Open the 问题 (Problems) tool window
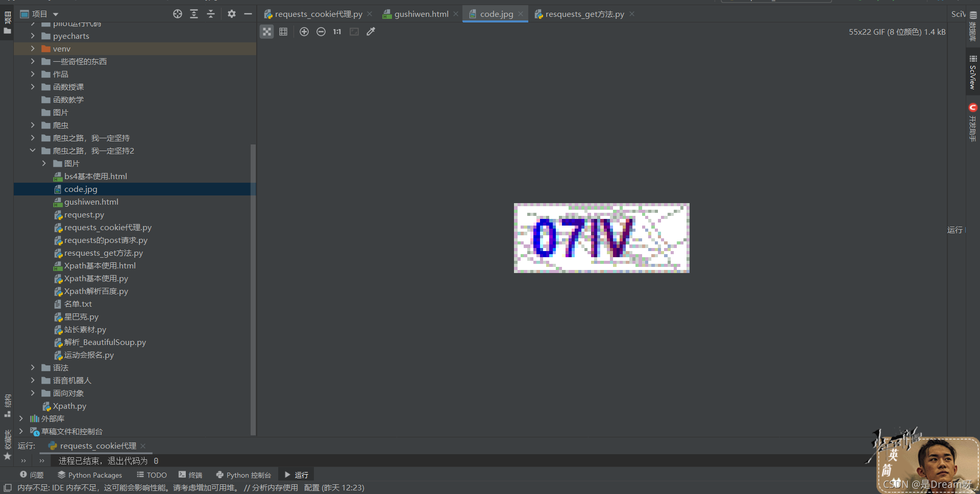980x494 pixels. (32, 475)
